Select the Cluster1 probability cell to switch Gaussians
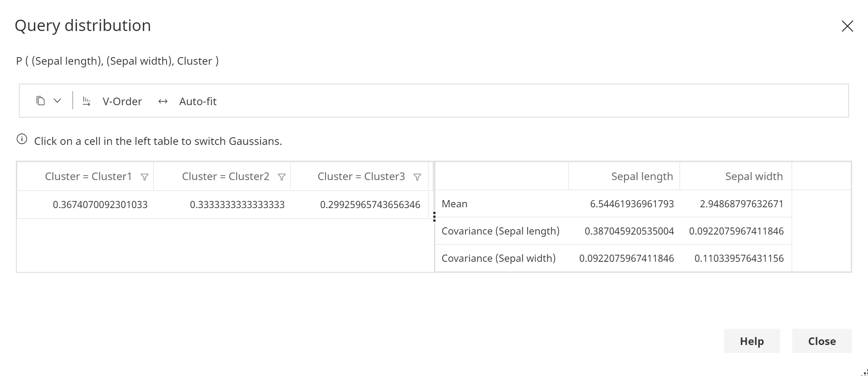Screen dimensions: 868x376 pyautogui.click(x=100, y=204)
